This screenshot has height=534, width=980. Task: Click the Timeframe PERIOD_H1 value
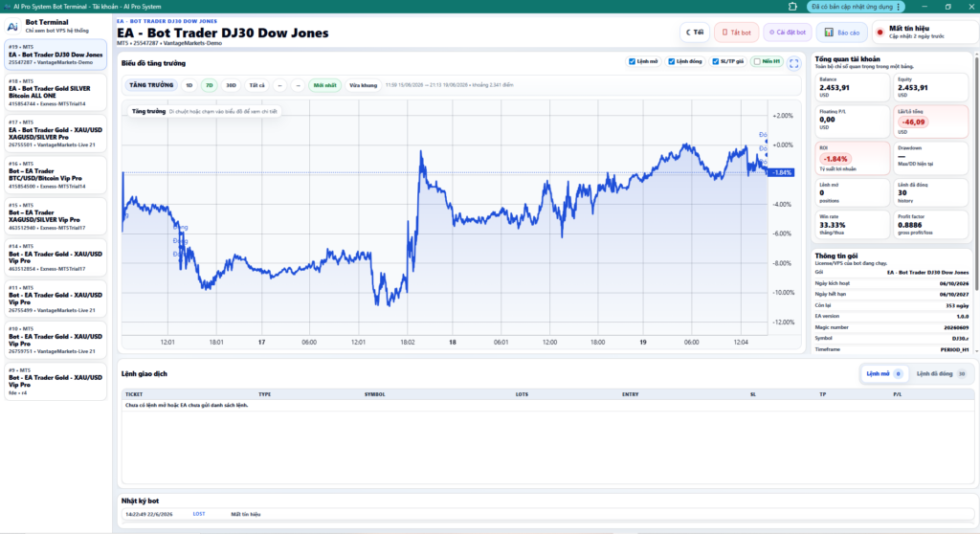[954, 349]
